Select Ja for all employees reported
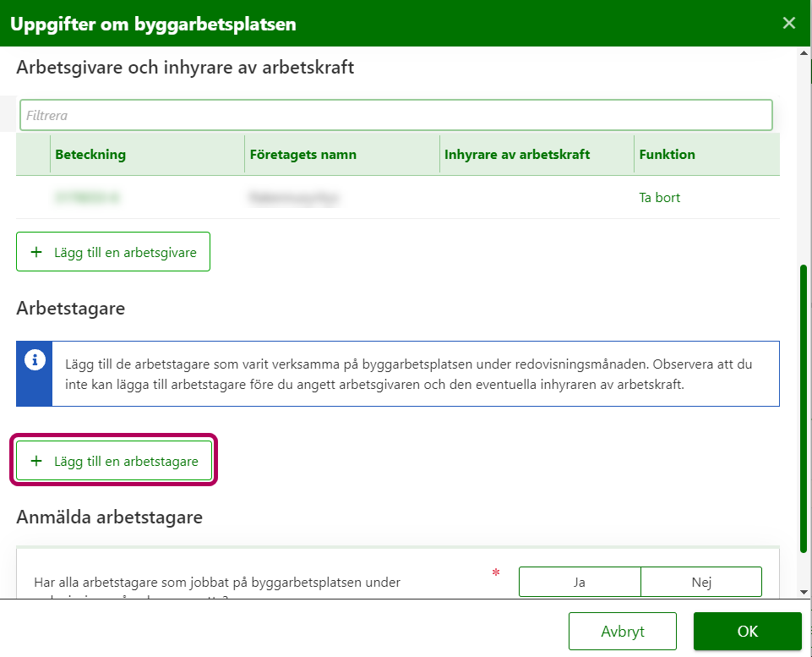This screenshot has height=657, width=812. click(x=580, y=582)
